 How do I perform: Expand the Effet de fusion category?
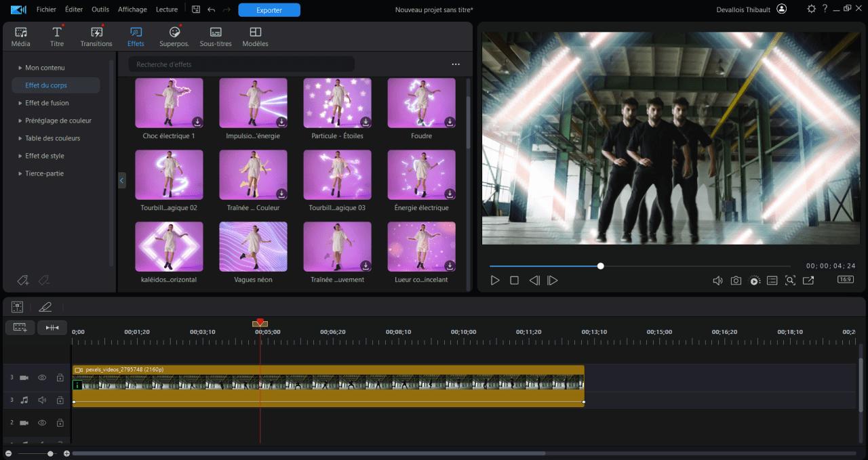point(47,103)
